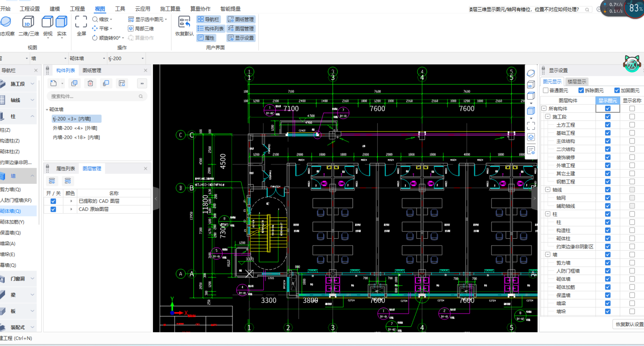Click the 全屏 fullscreen icon
This screenshot has width=644, height=346.
coord(81,22)
